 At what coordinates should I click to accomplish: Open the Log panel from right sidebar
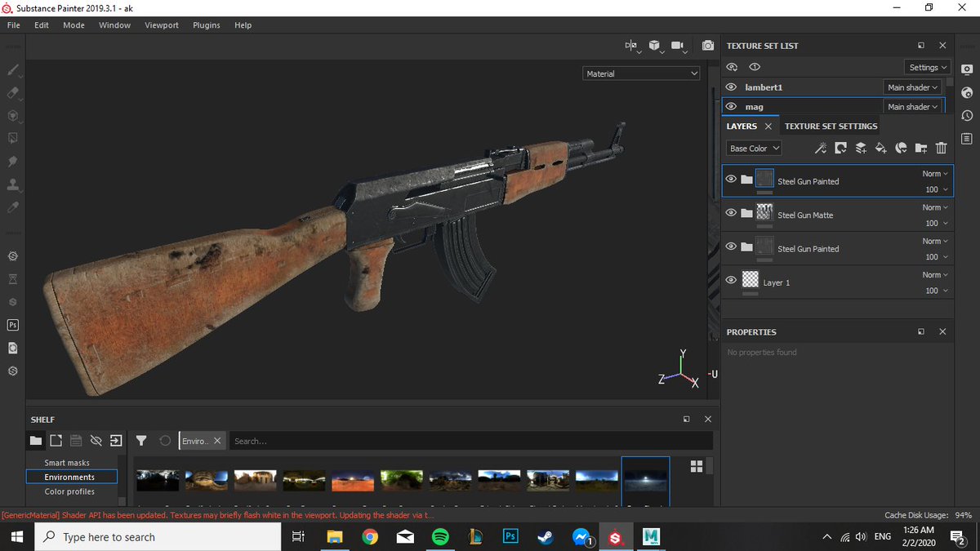967,140
